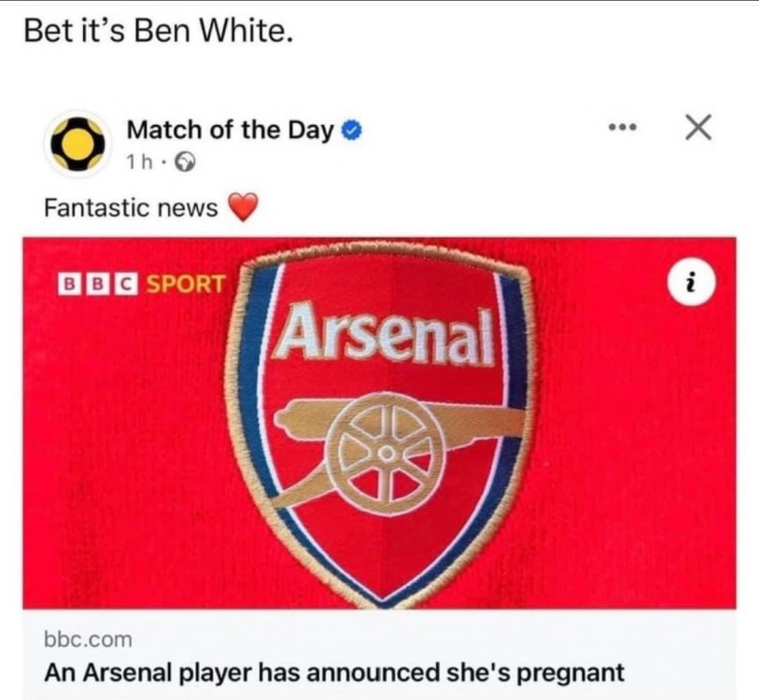Click the blue verified badge

tap(352, 131)
